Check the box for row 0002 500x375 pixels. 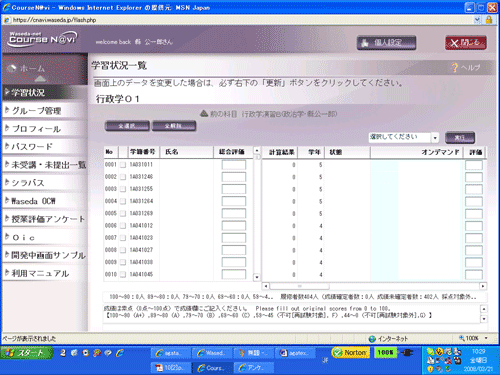(123, 177)
